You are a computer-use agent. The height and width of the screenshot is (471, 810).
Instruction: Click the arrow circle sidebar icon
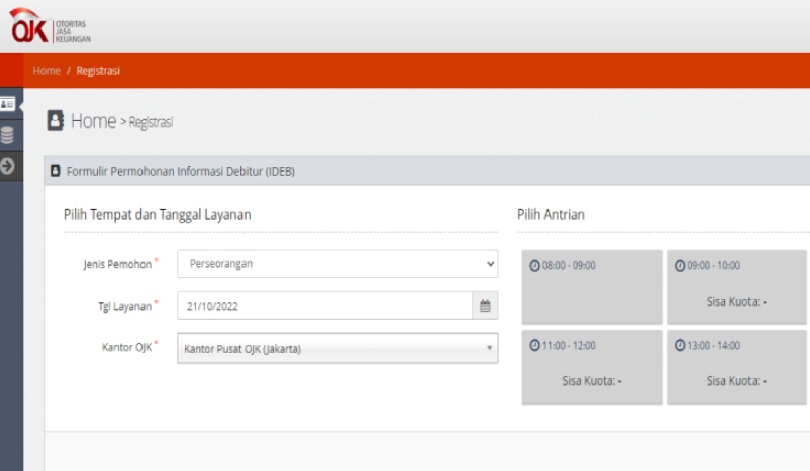click(9, 166)
